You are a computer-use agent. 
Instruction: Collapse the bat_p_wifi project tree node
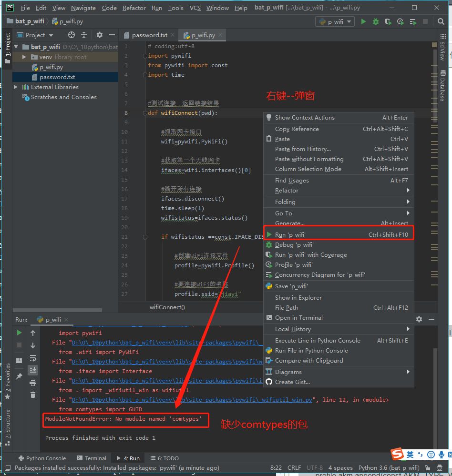16,47
